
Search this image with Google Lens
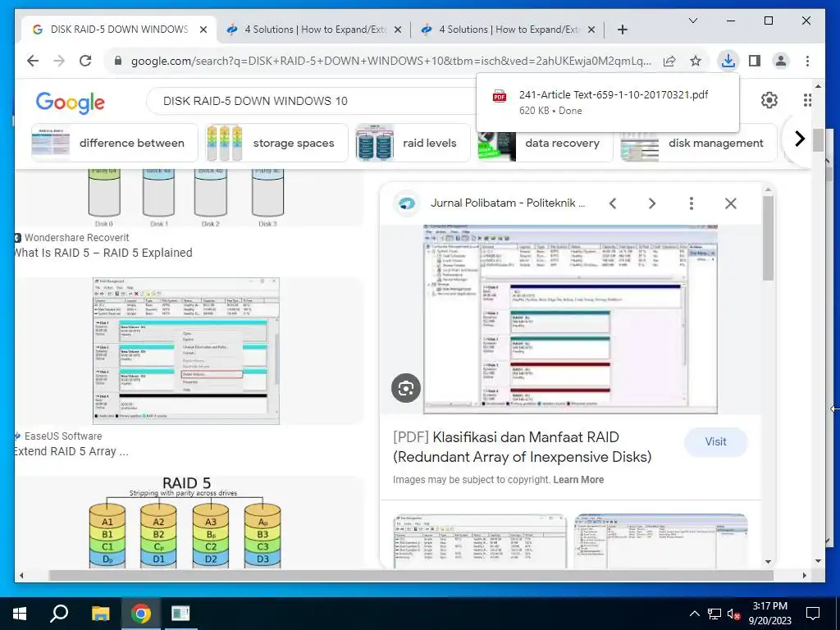[x=406, y=388]
